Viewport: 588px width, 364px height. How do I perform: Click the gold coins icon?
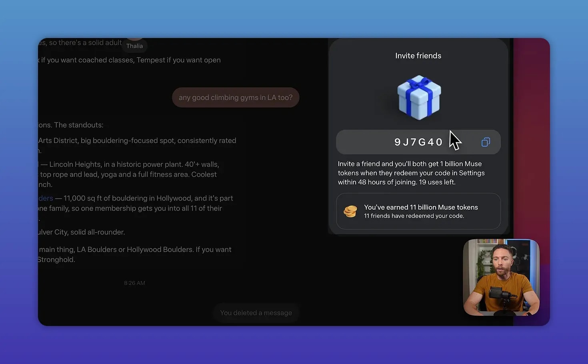350,211
